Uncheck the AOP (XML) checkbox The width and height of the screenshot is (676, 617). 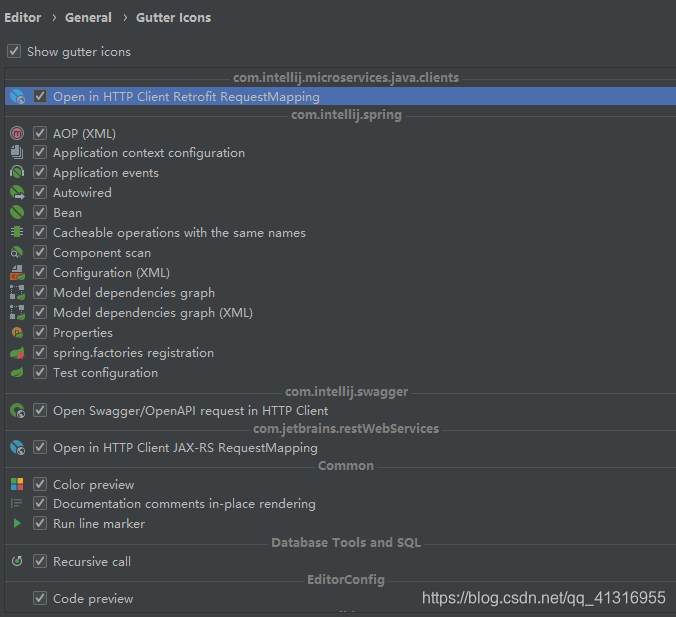(40, 133)
